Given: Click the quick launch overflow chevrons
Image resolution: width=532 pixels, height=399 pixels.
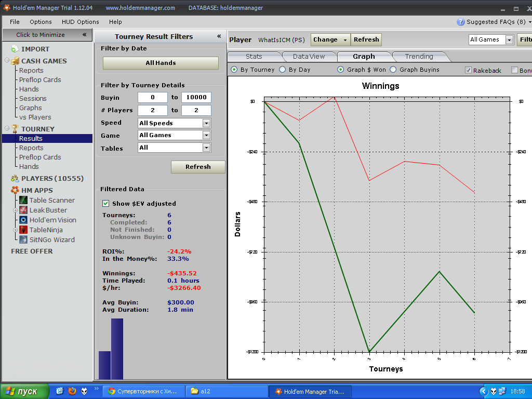Looking at the screenshot, I should (96, 389).
